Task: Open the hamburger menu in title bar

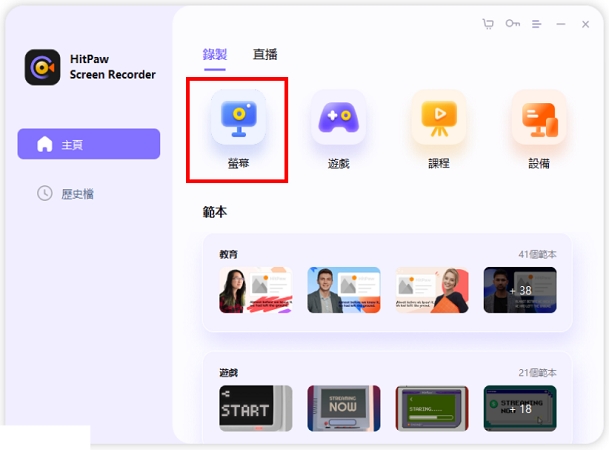Action: pos(537,24)
